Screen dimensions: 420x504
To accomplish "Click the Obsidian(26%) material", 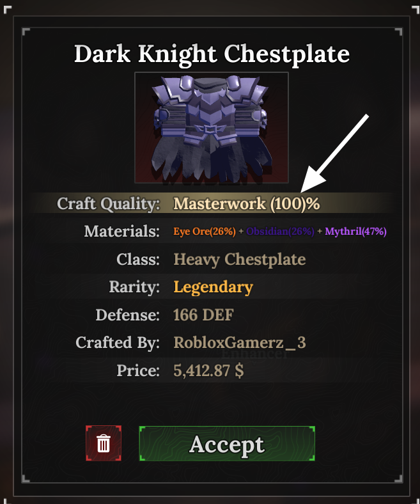I will (x=280, y=232).
